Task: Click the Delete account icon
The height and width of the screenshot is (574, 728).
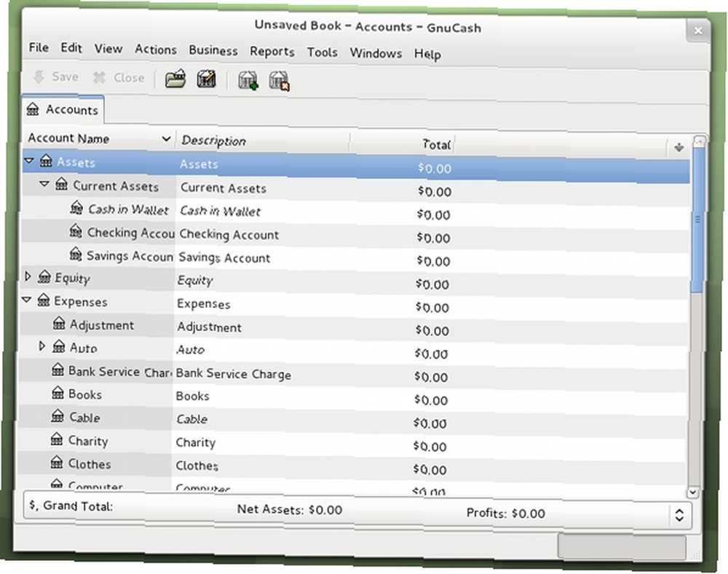Action: 280,81
